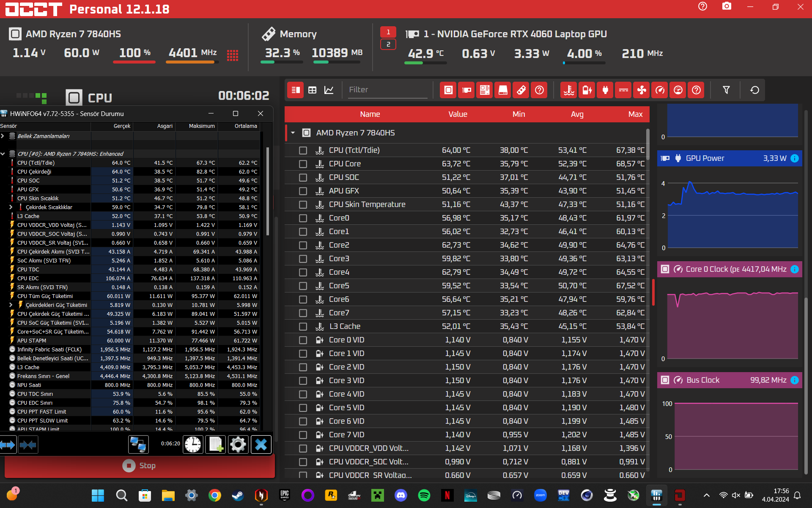Toggle the power plug sensor filter

point(605,90)
